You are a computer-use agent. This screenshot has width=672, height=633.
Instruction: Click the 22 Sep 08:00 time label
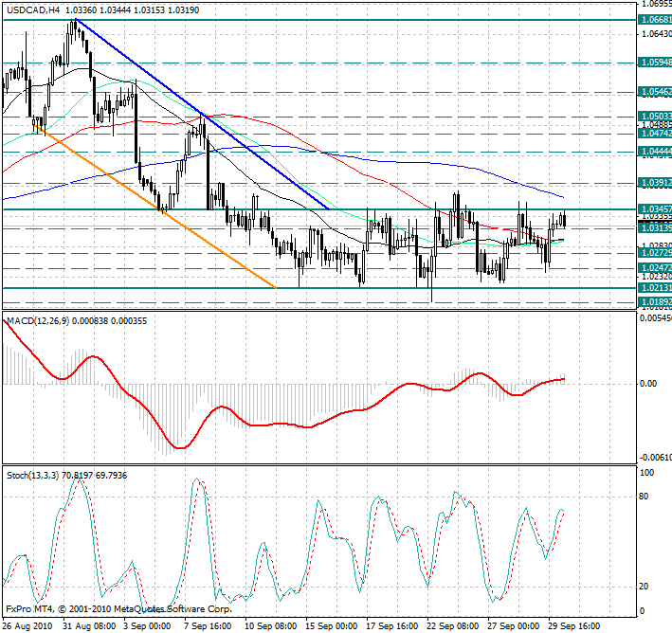pos(453,626)
